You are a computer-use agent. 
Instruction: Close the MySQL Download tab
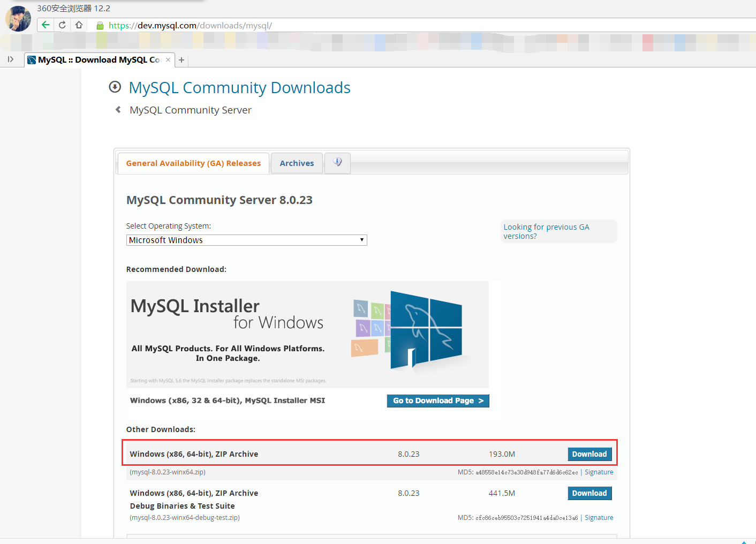point(168,59)
